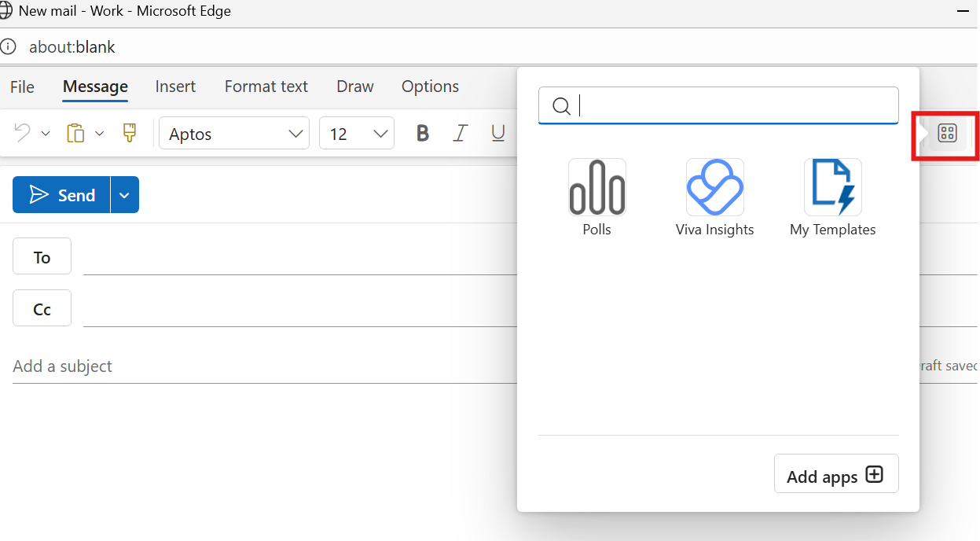Open the File tab

[22, 86]
